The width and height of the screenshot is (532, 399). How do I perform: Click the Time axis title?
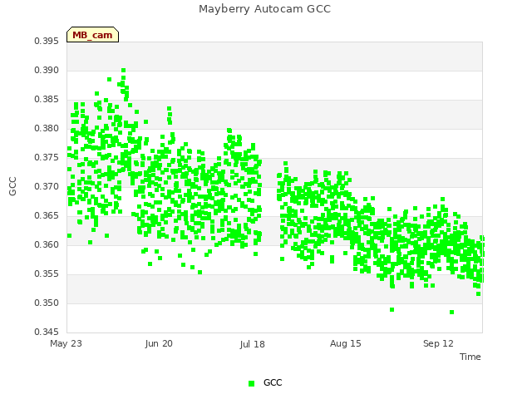[470, 357]
